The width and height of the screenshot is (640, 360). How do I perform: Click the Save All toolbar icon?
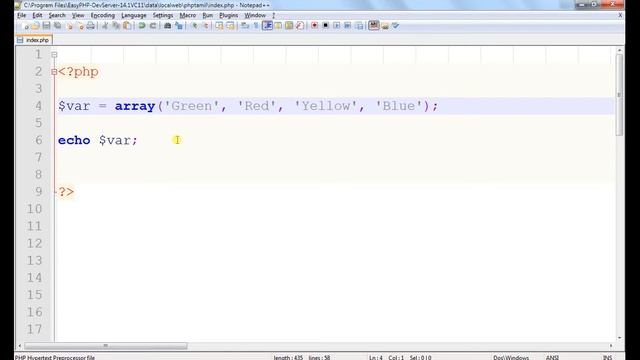point(58,26)
